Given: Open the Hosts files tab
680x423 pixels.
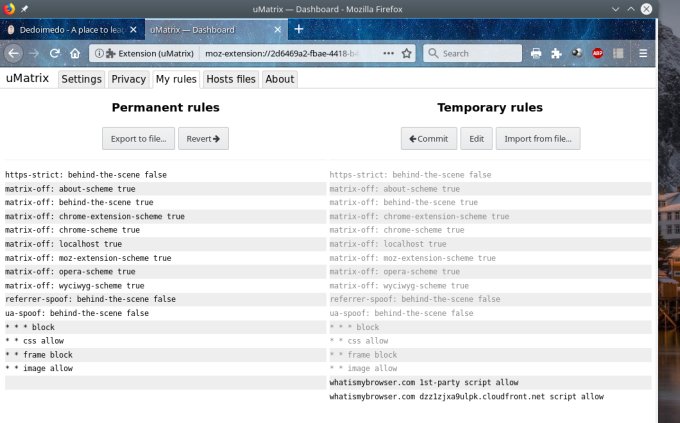Looking at the screenshot, I should click(231, 79).
